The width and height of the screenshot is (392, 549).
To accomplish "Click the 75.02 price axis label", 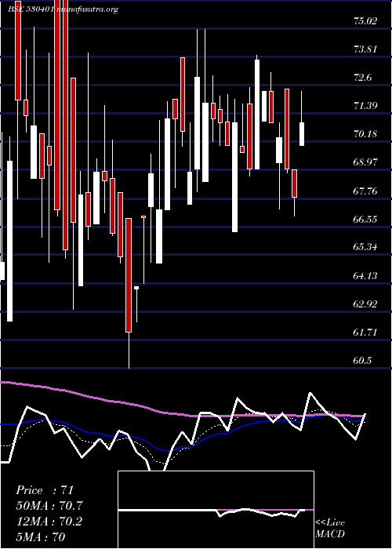I will (365, 21).
